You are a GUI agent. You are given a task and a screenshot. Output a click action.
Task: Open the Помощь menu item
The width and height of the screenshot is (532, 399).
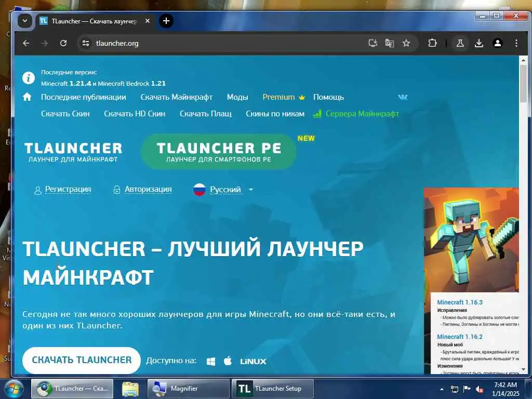(x=328, y=97)
